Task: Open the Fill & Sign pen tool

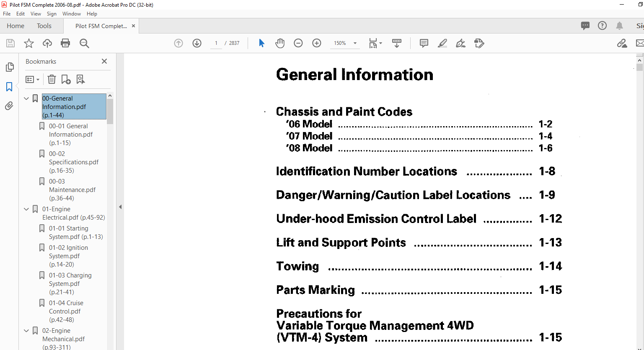Action: click(x=461, y=43)
